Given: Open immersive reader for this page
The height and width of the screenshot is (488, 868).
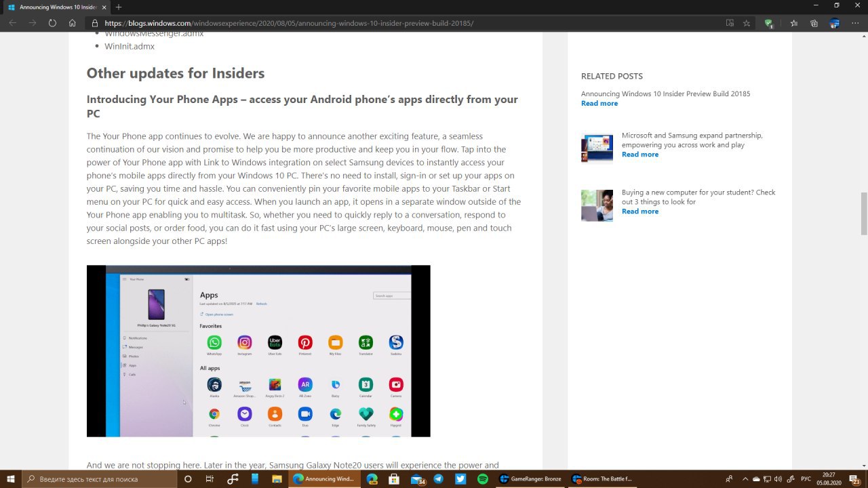Looking at the screenshot, I should point(730,23).
